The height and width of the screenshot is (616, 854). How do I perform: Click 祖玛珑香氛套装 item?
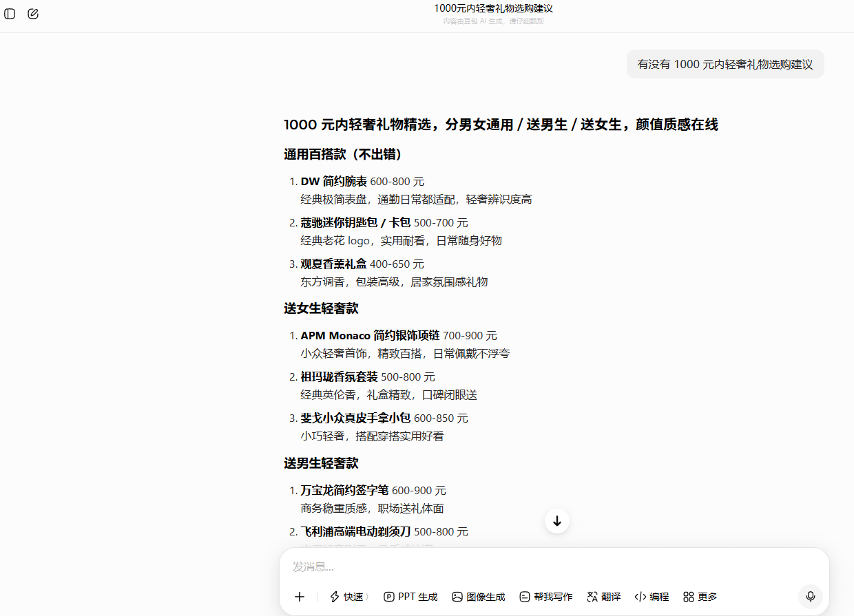pyautogui.click(x=340, y=377)
